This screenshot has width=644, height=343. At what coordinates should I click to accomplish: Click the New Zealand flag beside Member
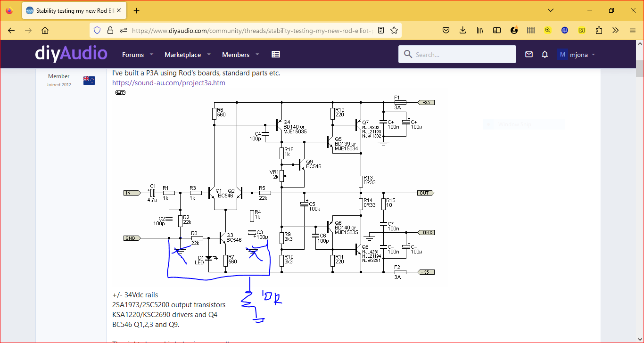[89, 80]
